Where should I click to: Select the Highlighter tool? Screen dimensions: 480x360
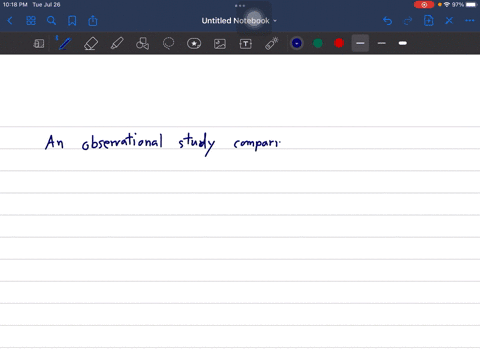117,43
